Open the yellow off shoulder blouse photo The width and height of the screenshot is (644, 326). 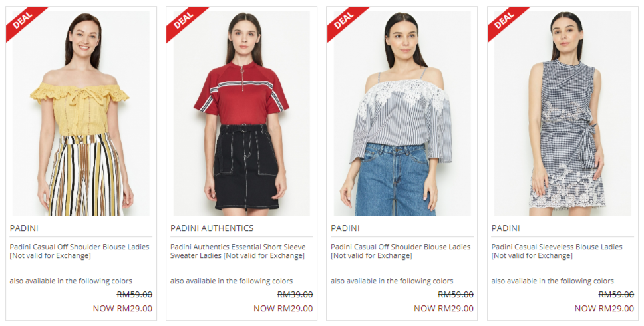(x=81, y=113)
